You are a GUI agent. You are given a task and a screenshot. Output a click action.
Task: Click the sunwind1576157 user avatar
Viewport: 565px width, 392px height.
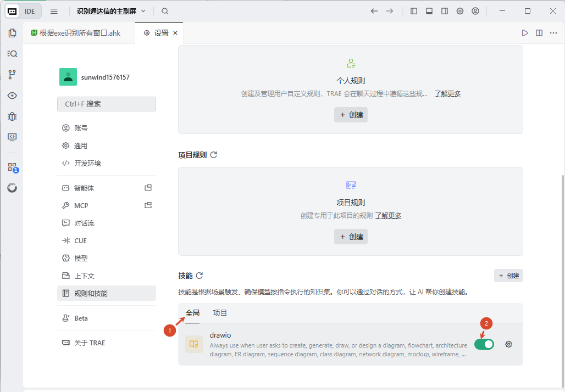[68, 77]
